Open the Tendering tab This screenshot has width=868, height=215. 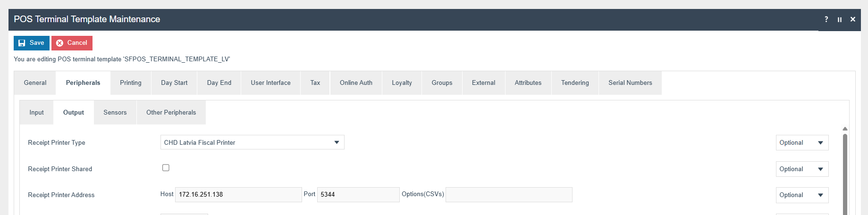[x=574, y=83]
